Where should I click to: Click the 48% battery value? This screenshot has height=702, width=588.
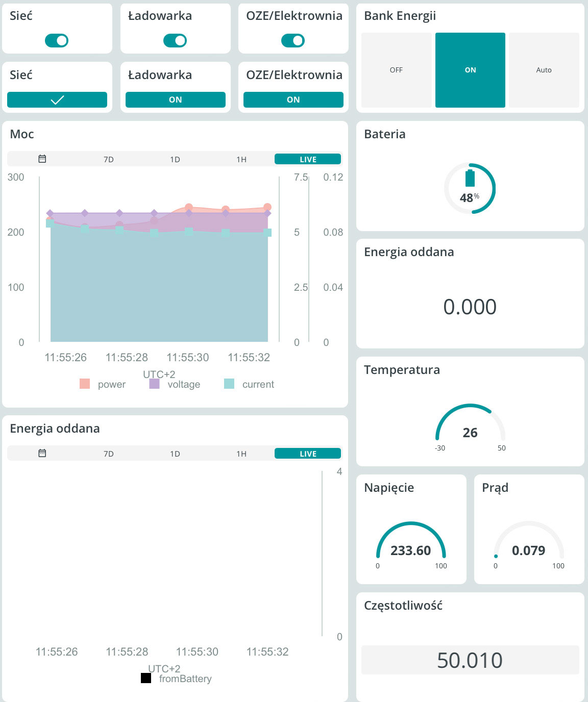pyautogui.click(x=470, y=197)
